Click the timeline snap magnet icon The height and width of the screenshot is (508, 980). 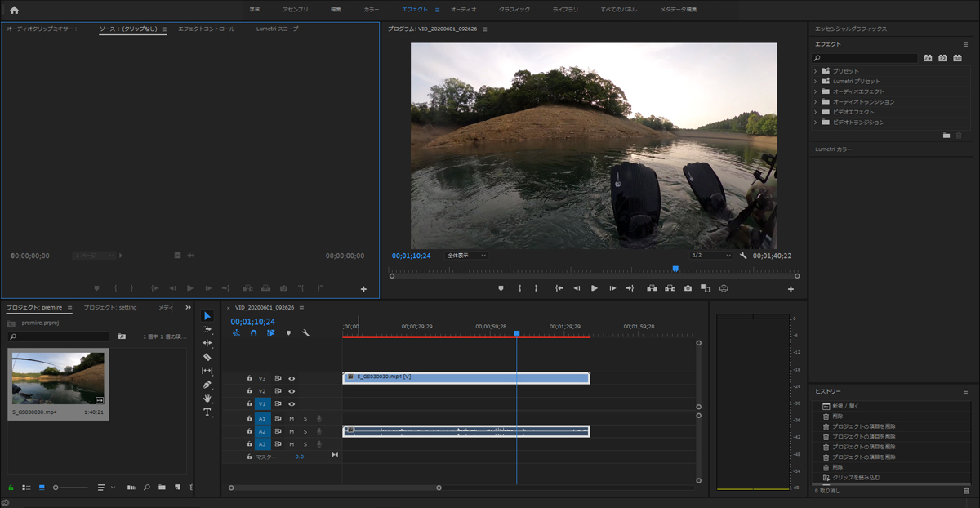(x=253, y=333)
